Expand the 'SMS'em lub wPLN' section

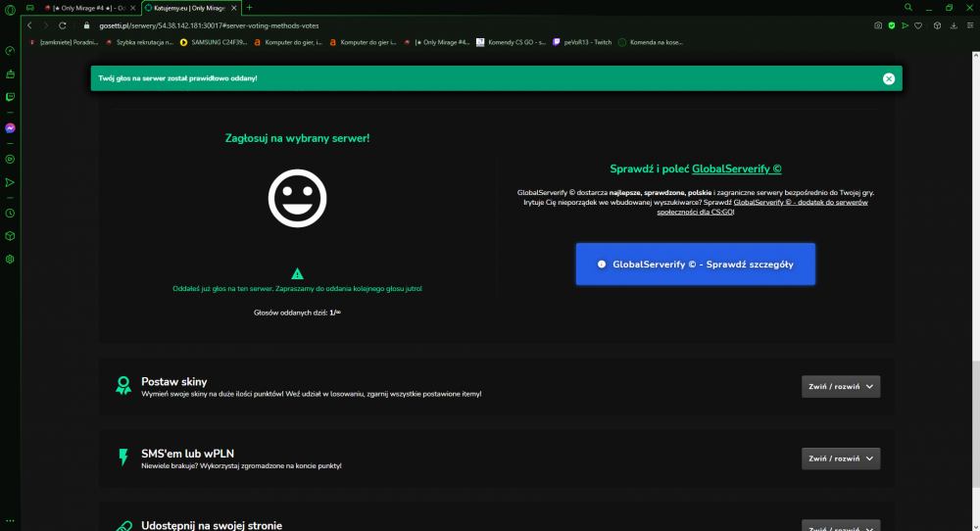(x=841, y=459)
